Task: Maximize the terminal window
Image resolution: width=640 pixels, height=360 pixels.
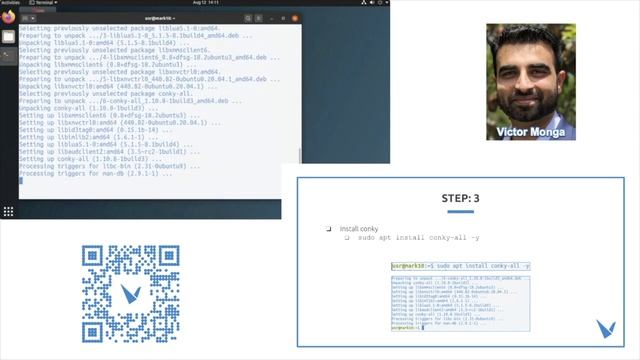Action: click(x=283, y=18)
